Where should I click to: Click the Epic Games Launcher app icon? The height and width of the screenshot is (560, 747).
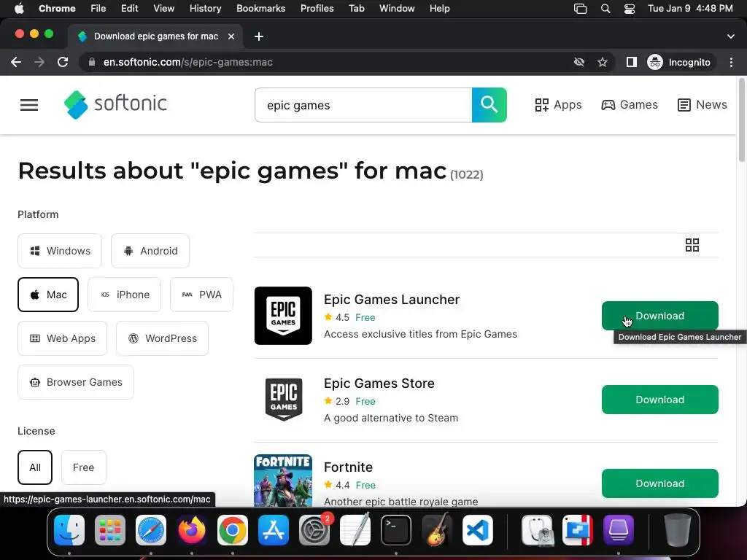tap(283, 316)
